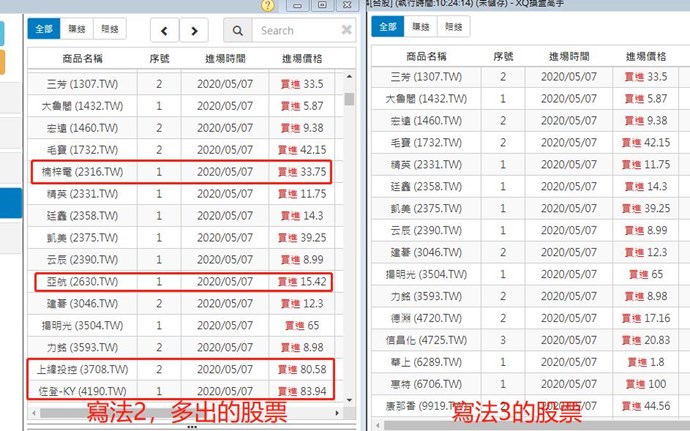Click 大魯閣 (1432.TW) in the right window

click(x=426, y=99)
